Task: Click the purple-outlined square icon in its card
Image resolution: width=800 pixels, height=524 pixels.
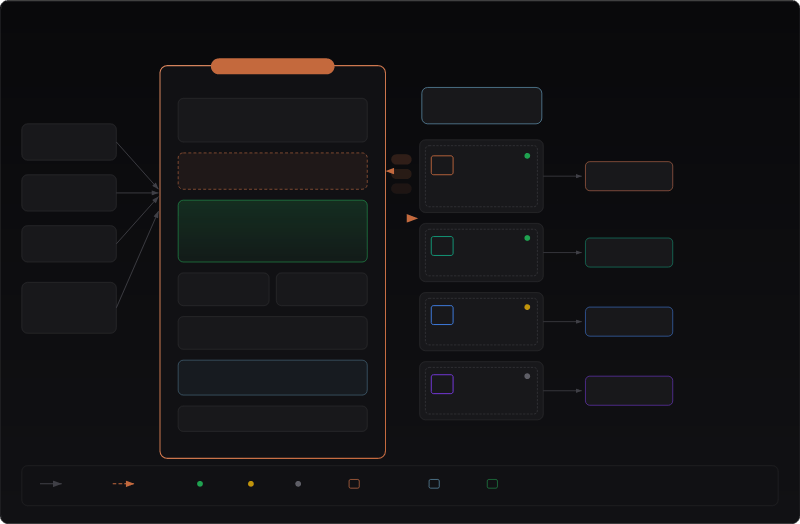Action: coord(442,384)
